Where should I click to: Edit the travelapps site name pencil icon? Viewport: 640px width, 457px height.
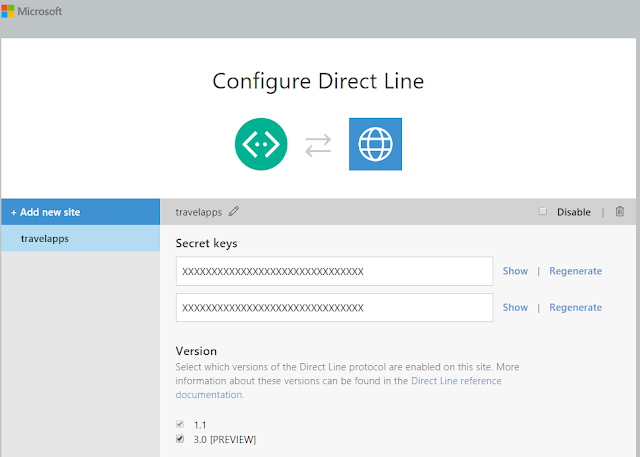click(x=234, y=211)
